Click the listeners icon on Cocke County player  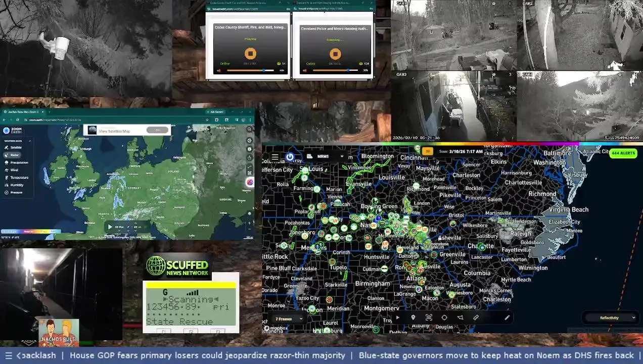click(x=279, y=64)
